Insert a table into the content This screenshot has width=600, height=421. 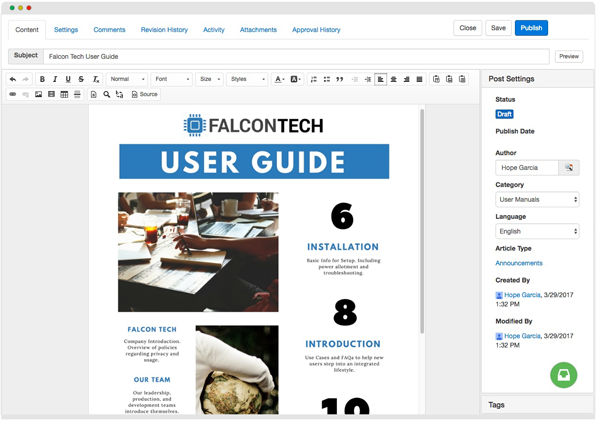click(64, 94)
